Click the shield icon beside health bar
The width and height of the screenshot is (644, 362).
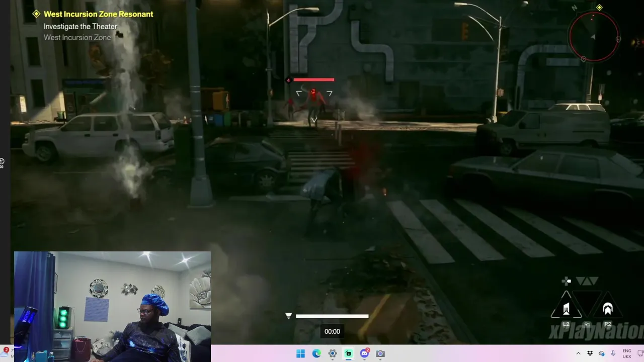point(288,316)
